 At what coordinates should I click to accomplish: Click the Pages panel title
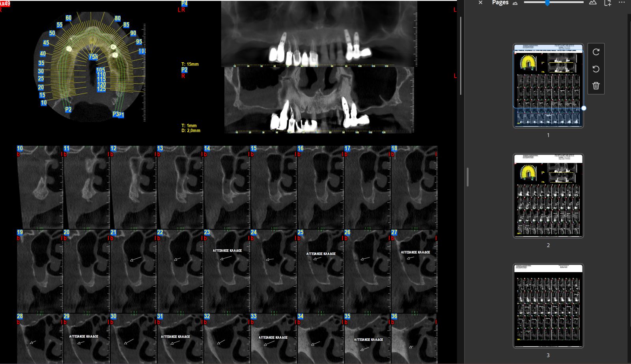point(500,2)
